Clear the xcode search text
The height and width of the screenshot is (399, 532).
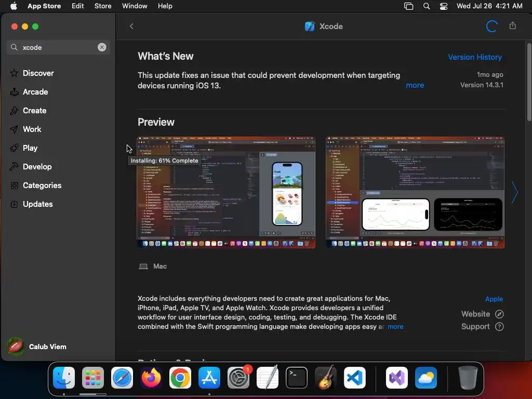[102, 47]
